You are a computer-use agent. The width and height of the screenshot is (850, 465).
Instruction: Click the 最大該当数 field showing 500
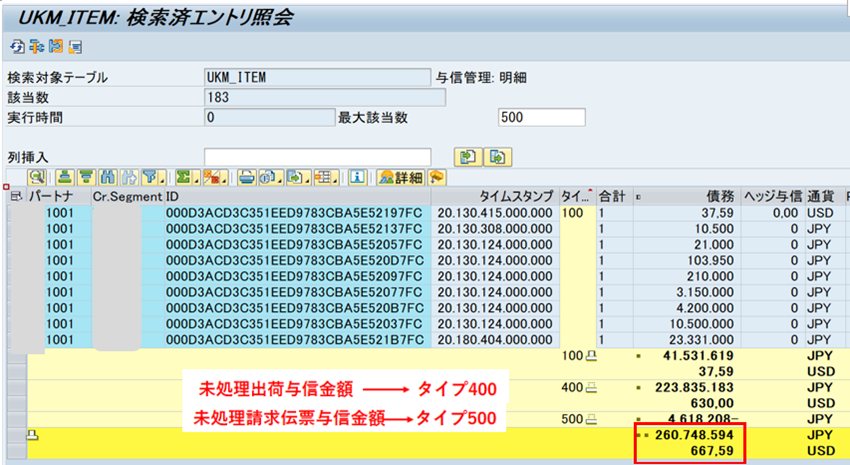pyautogui.click(x=542, y=117)
